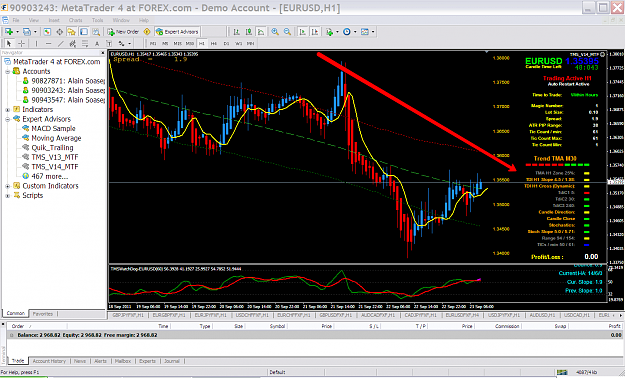The image size is (625, 378).
Task: Open the New Chart dropdown arrow
Action: point(18,32)
